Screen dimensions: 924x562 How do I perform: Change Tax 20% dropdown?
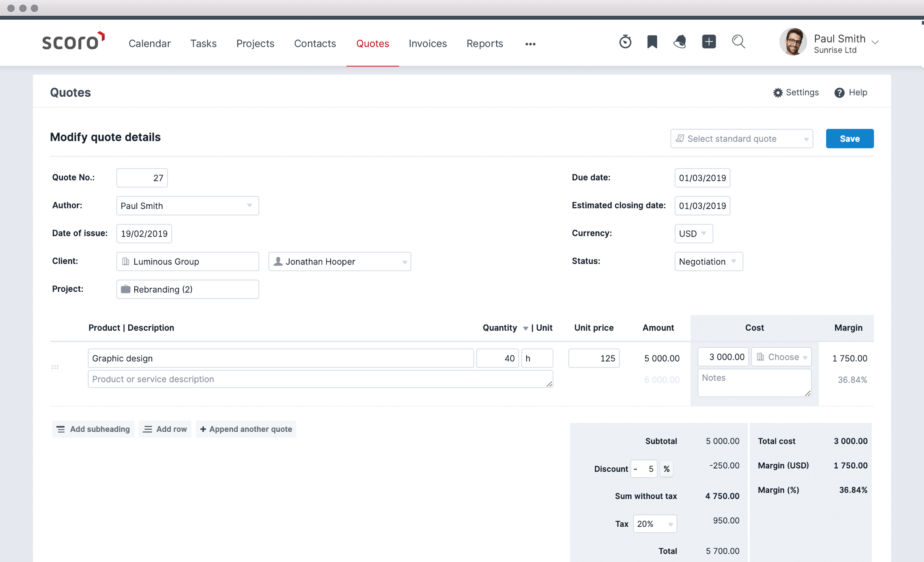click(655, 524)
